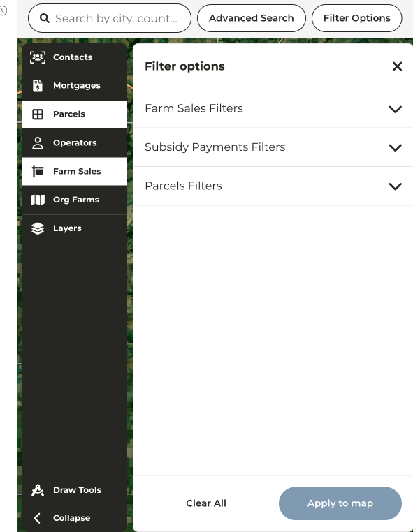Select the Farm Sales sidebar item
The image size is (413, 532).
(75, 171)
